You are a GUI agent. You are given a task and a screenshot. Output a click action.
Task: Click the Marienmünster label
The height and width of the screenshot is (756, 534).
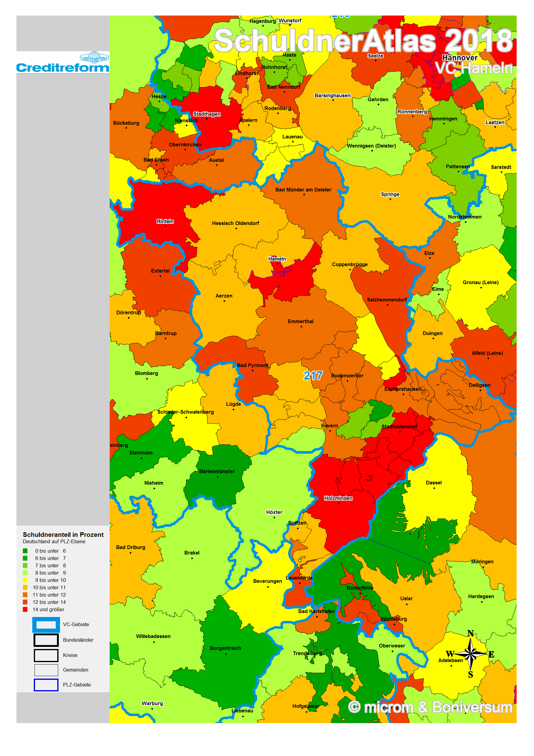pos(217,472)
